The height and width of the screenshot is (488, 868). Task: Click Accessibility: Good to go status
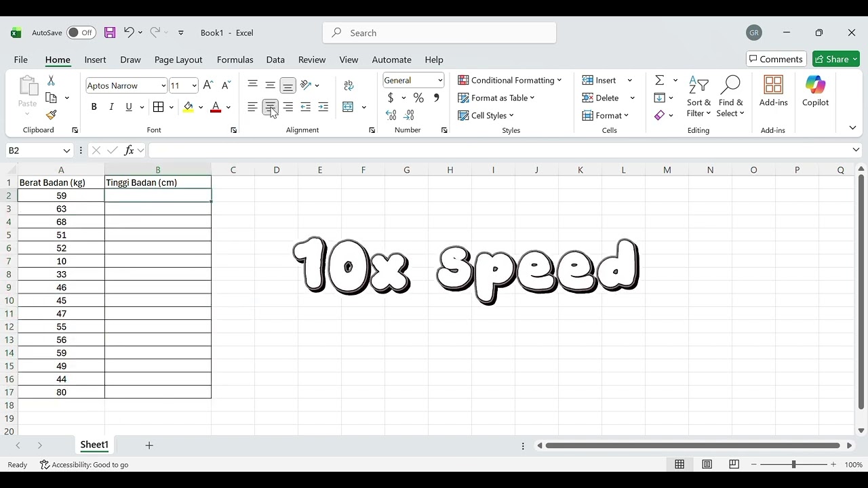[x=84, y=464]
